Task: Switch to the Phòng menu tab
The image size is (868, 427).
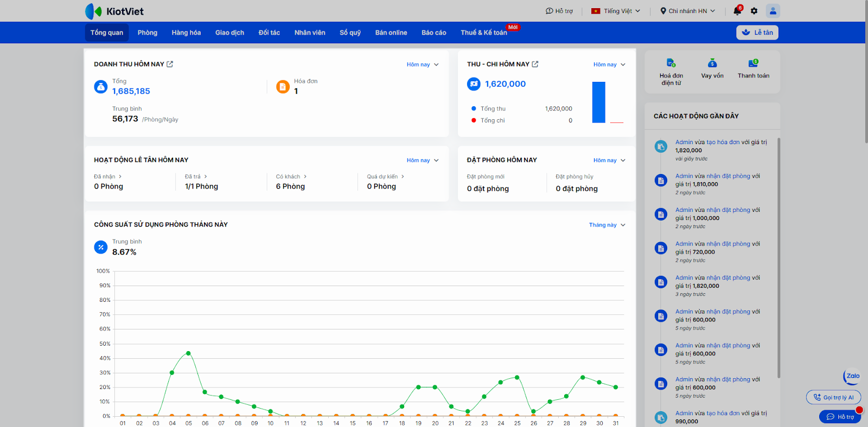Action: click(x=147, y=33)
